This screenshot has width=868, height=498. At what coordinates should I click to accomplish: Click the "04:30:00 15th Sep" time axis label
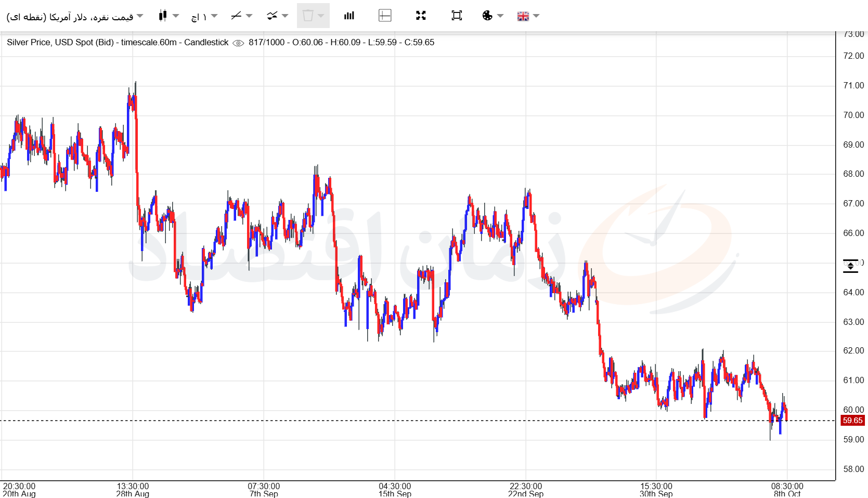coord(395,490)
